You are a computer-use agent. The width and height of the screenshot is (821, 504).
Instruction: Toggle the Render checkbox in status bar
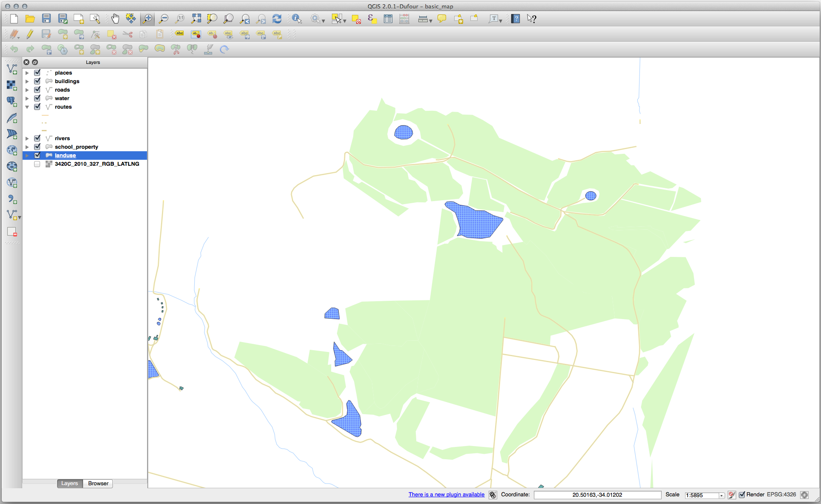[x=742, y=495]
